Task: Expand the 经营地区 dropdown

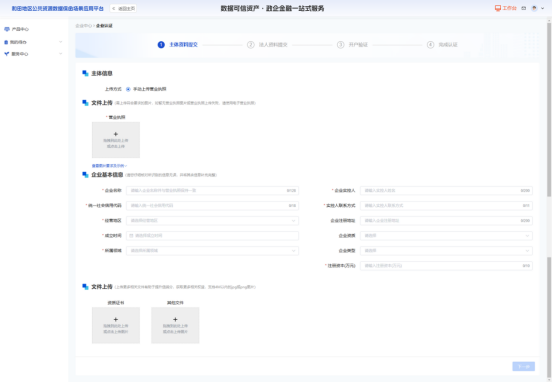Action: point(212,221)
